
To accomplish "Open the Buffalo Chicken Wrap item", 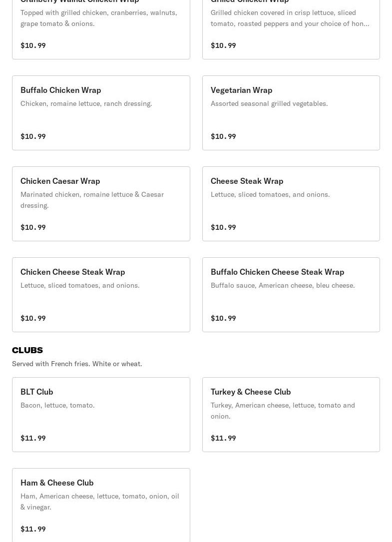I will pos(61,90).
